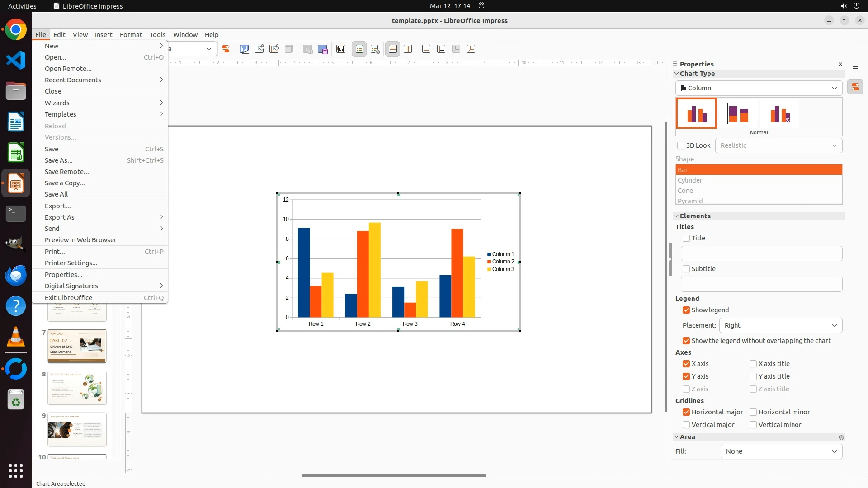The height and width of the screenshot is (488, 868).
Task: Toggle the Legend On/Off toolbar icon
Action: tap(359, 49)
